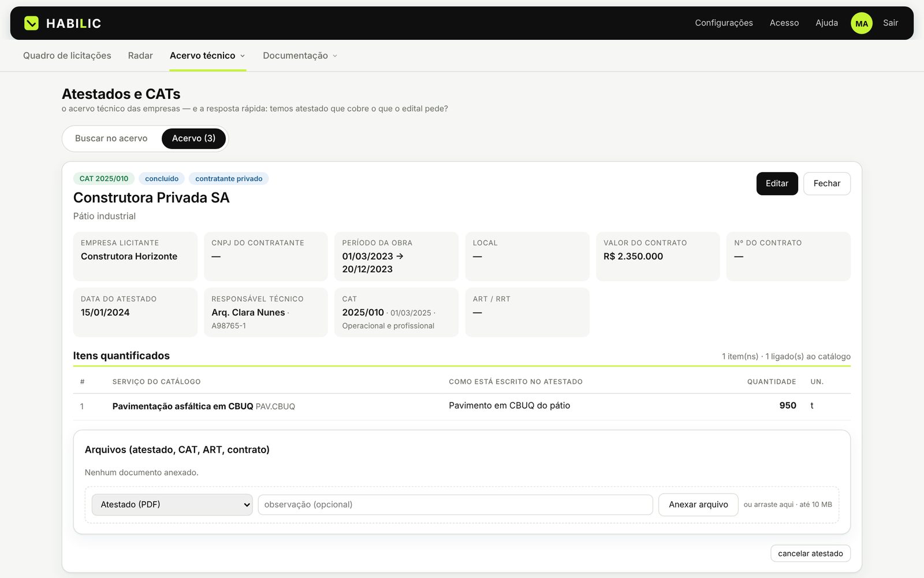Image resolution: width=924 pixels, height=578 pixels.
Task: Open the Atestado (PDF) file type dropdown
Action: pos(172,505)
